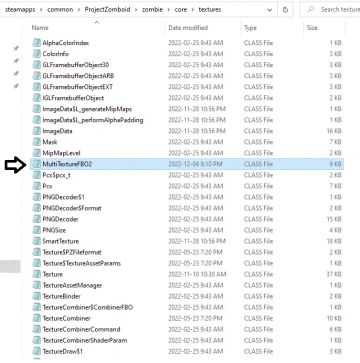Click the Type column header

point(250,28)
